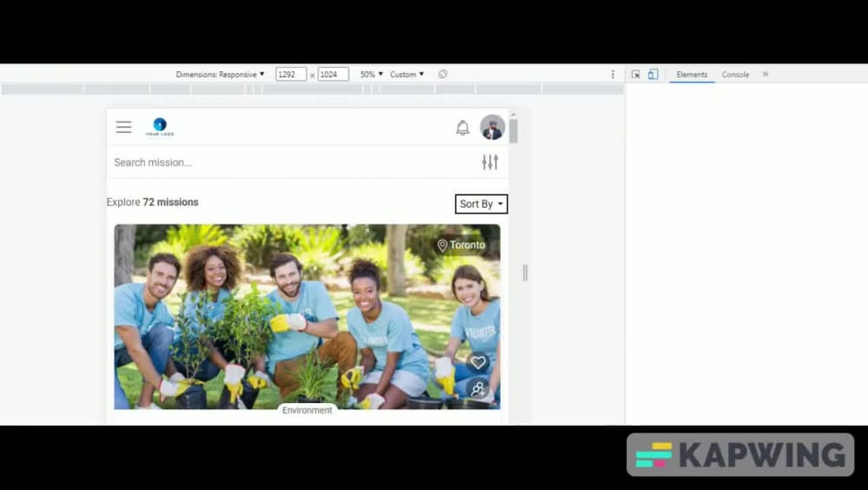The image size is (868, 490).
Task: Open the notifications bell
Action: pyautogui.click(x=463, y=128)
